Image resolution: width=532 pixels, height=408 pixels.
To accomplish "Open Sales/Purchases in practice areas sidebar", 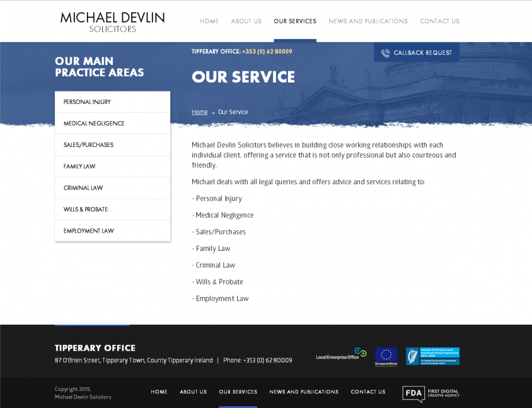I will coord(113,145).
